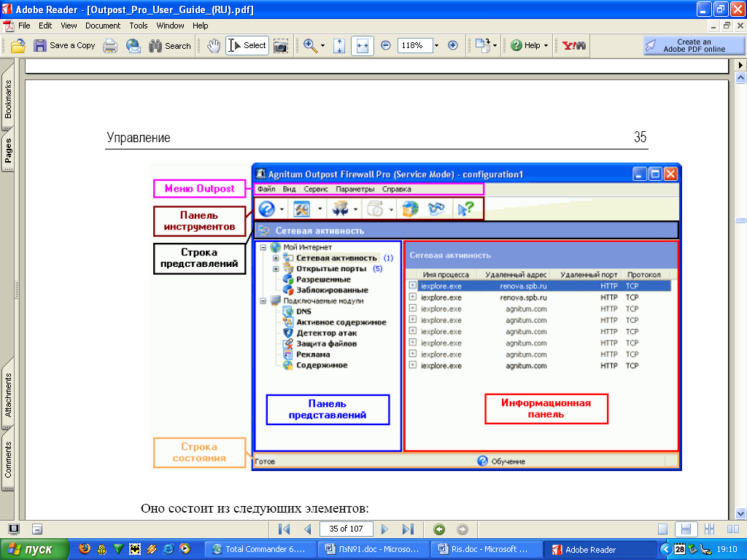Open The Bat! from quick launch

point(135,549)
